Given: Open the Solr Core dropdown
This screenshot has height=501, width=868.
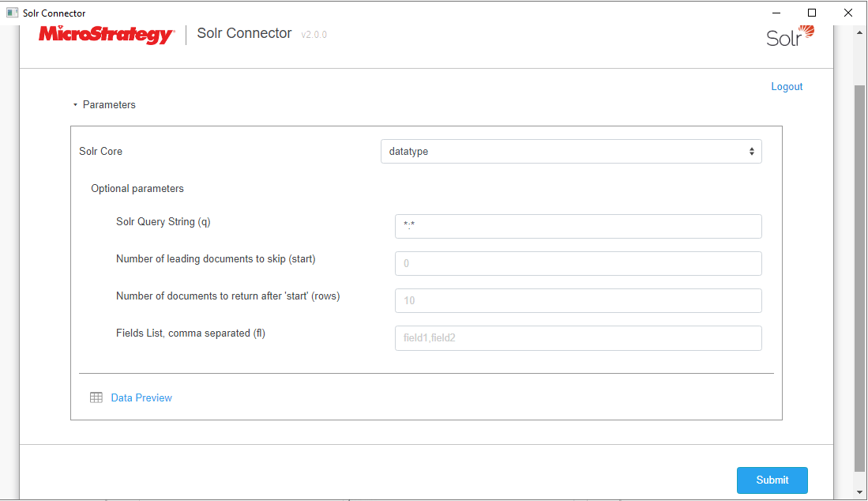Looking at the screenshot, I should [570, 151].
